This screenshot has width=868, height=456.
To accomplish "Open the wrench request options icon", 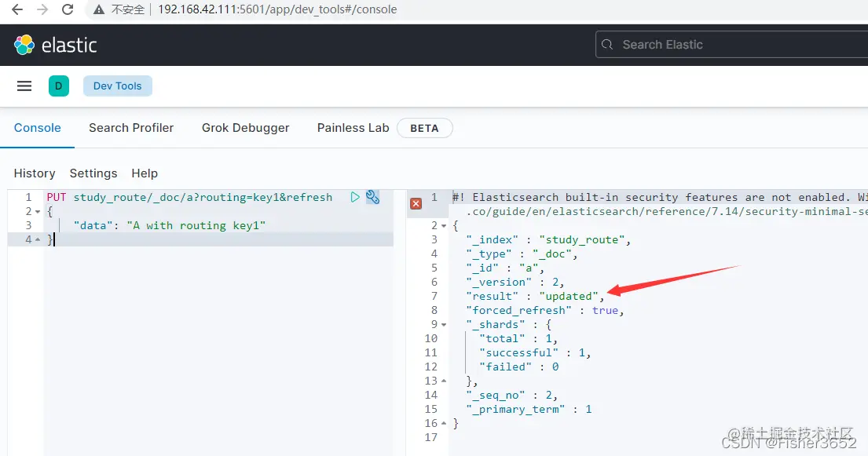I will tap(372, 197).
